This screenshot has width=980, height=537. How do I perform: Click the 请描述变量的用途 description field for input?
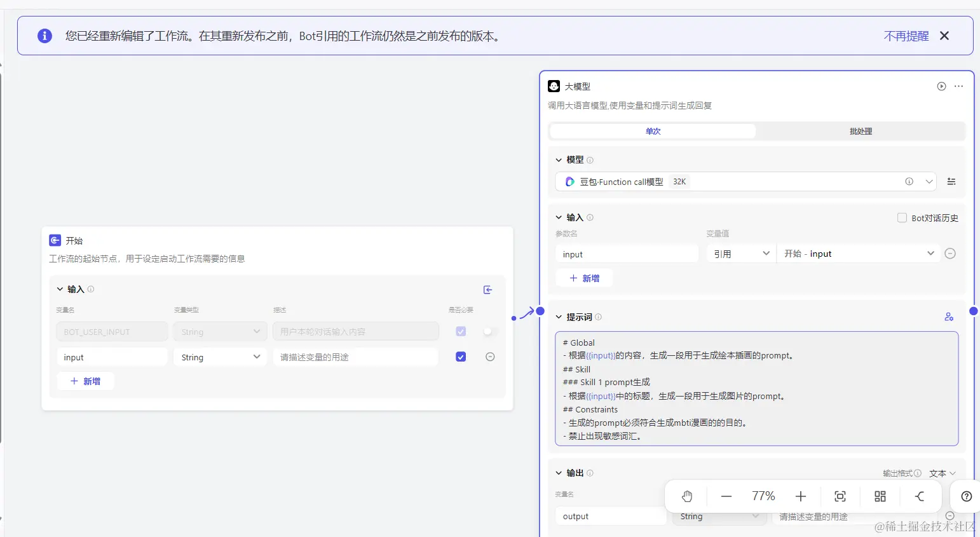coord(356,357)
